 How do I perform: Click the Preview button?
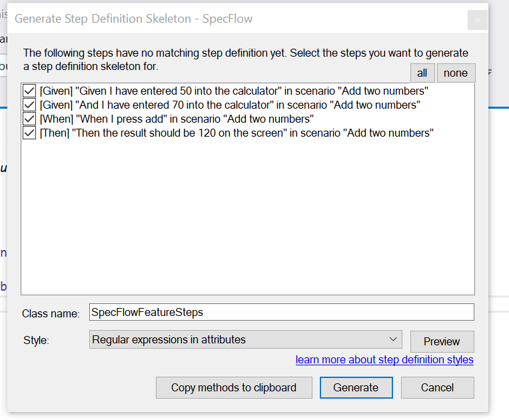(442, 341)
